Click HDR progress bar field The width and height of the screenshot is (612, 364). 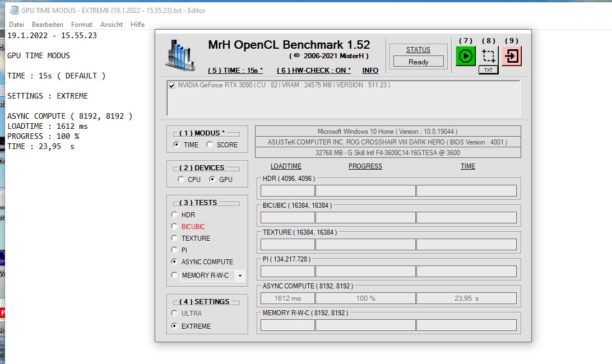365,191
